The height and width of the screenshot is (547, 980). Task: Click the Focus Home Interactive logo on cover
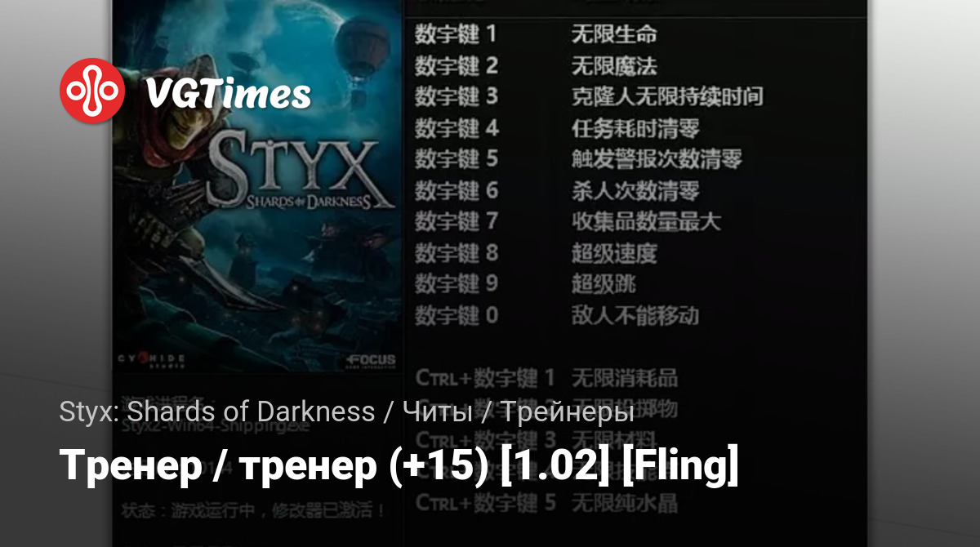[370, 359]
